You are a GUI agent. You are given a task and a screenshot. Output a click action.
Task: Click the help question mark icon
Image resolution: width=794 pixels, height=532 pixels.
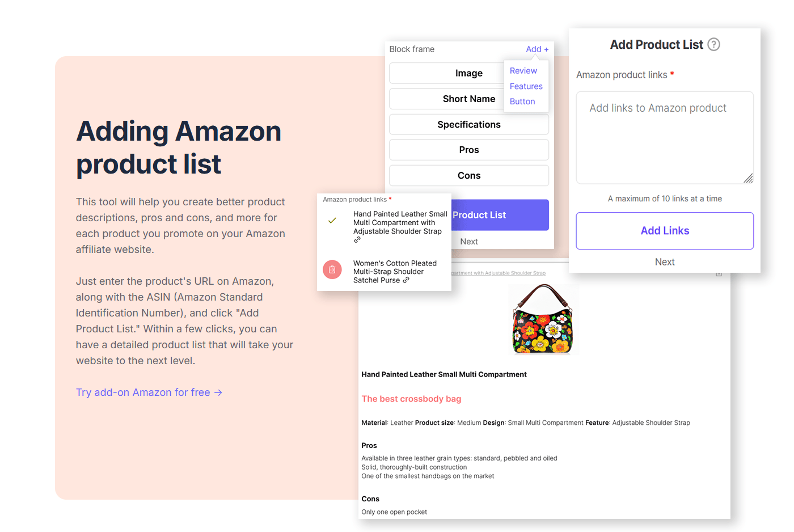(714, 44)
